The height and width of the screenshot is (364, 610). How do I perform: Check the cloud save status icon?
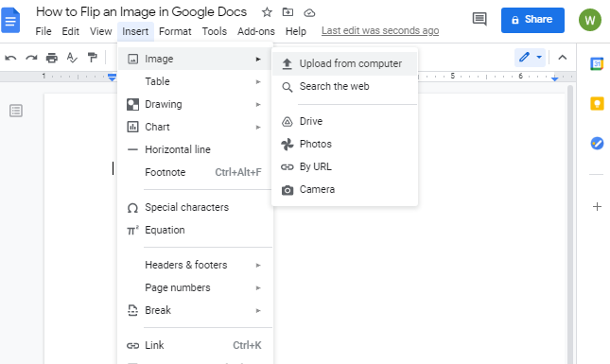pyautogui.click(x=309, y=13)
